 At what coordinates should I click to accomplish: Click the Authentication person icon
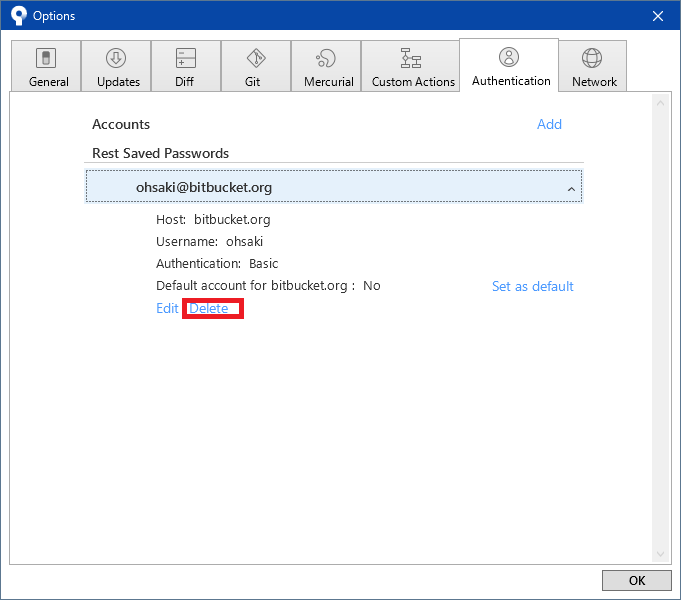(x=509, y=57)
